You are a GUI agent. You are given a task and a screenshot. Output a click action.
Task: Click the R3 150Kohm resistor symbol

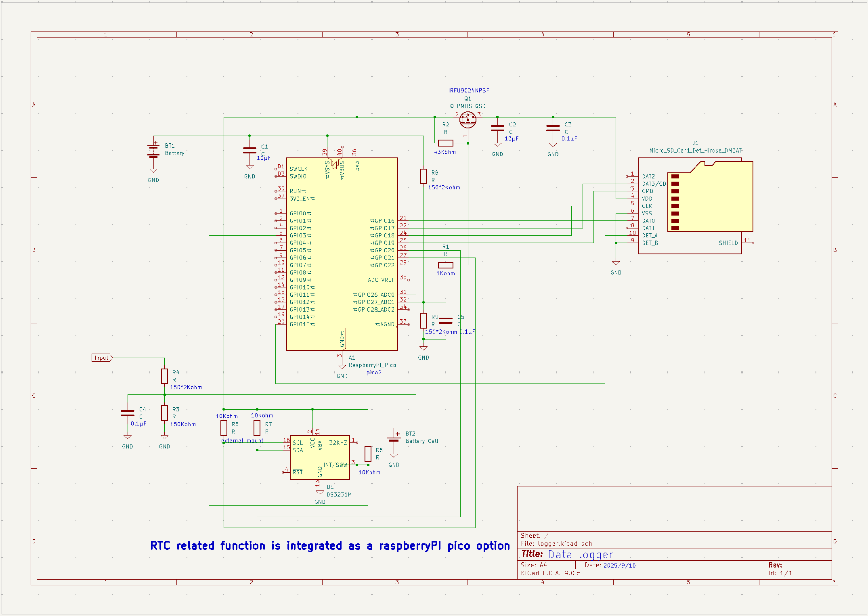[164, 413]
